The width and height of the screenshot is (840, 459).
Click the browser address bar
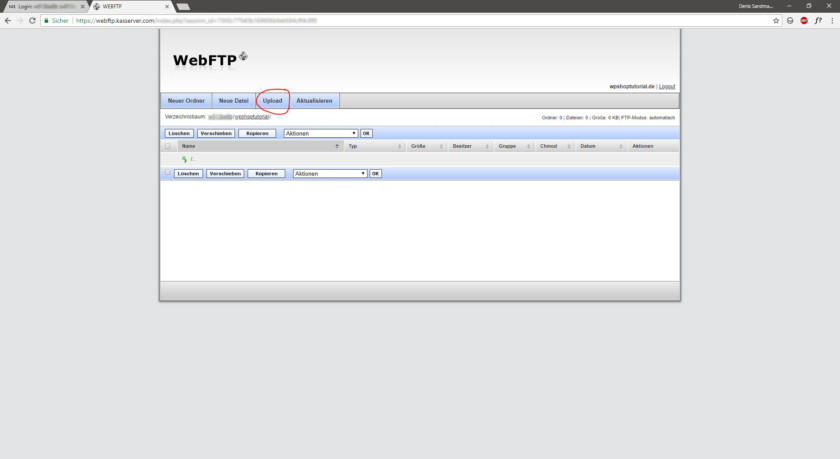point(400,20)
